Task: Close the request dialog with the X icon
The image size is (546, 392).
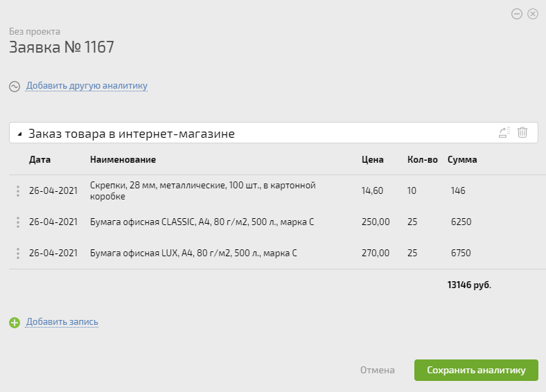Action: point(533,14)
